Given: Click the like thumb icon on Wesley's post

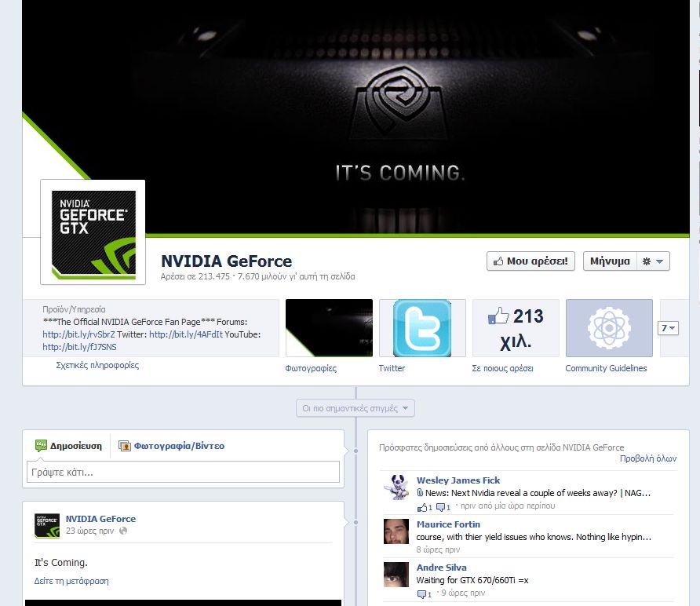Looking at the screenshot, I should [x=422, y=507].
